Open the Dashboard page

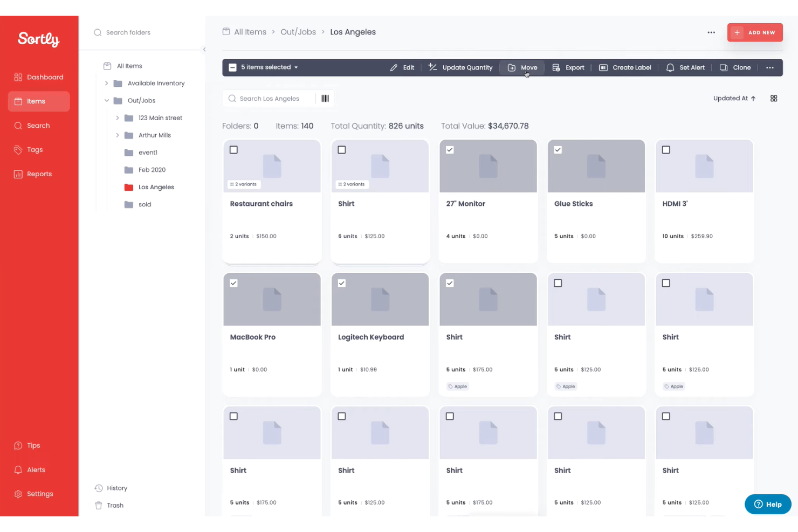point(39,77)
